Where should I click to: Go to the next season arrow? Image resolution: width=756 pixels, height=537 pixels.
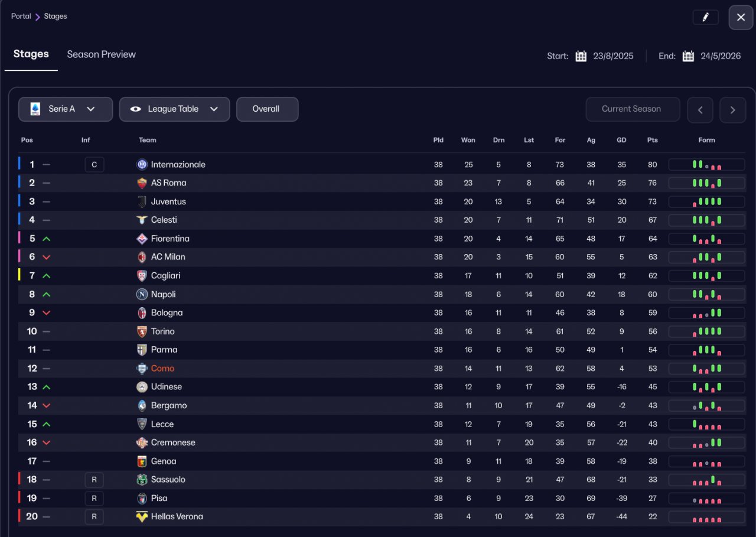click(732, 110)
